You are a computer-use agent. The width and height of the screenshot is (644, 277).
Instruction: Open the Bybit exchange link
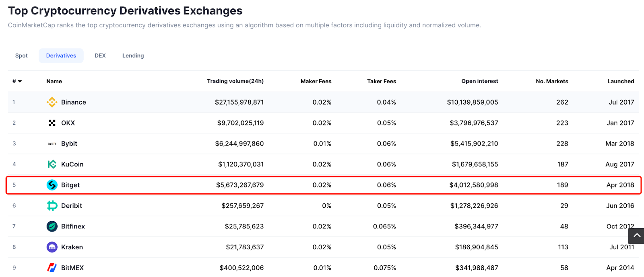[69, 144]
